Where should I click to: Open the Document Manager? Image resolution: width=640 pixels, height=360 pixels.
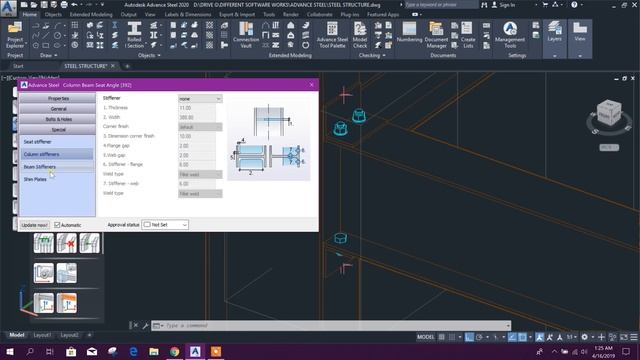(x=436, y=35)
